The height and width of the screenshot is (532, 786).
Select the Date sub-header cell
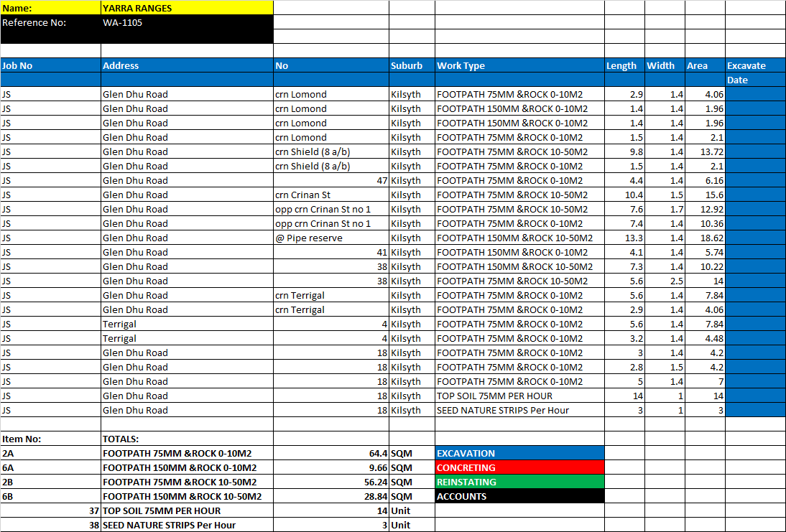click(755, 80)
